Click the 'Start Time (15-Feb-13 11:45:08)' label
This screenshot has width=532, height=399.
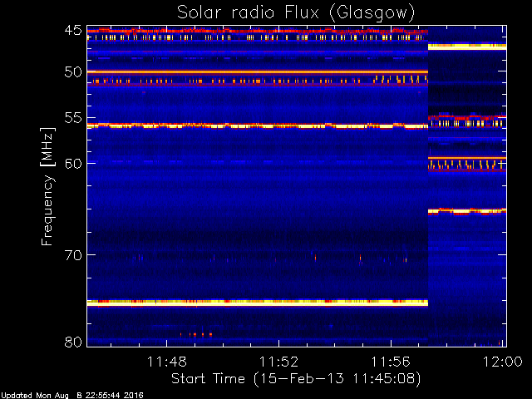296,379
